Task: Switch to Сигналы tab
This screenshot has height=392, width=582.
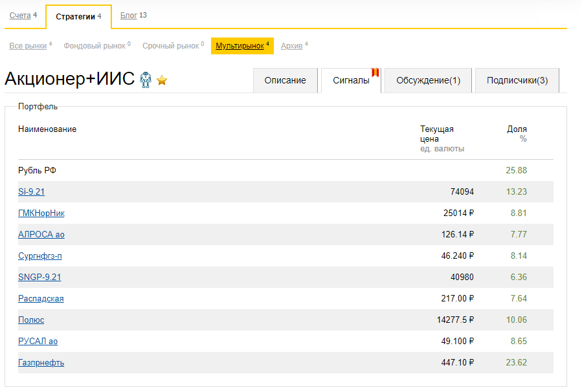Action: [x=351, y=80]
